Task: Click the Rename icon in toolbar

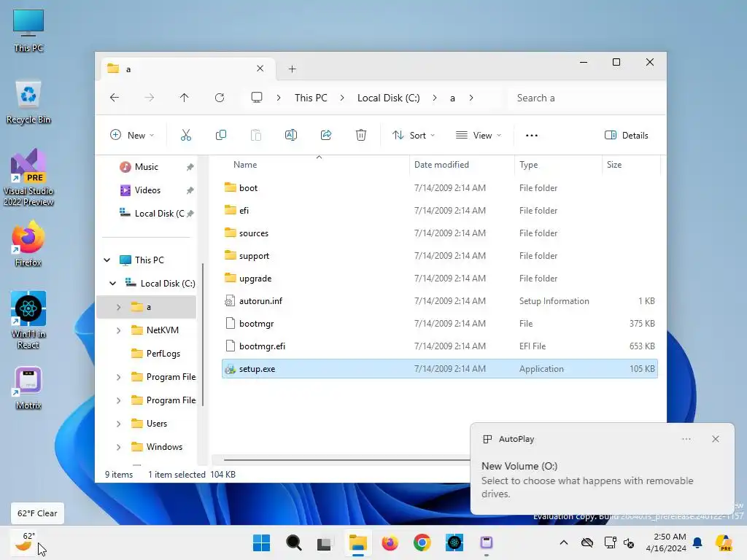Action: [x=290, y=135]
